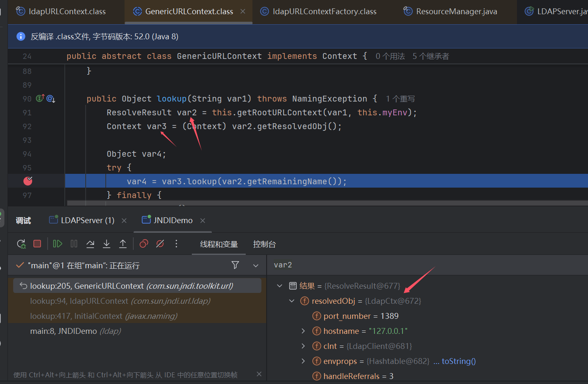Click the field icon beside resolvedObj

pos(305,301)
